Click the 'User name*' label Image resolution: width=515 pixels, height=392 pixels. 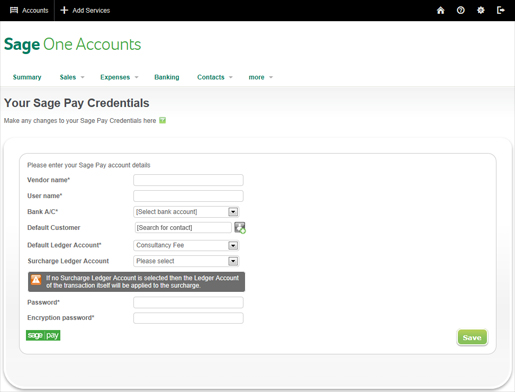tap(45, 196)
